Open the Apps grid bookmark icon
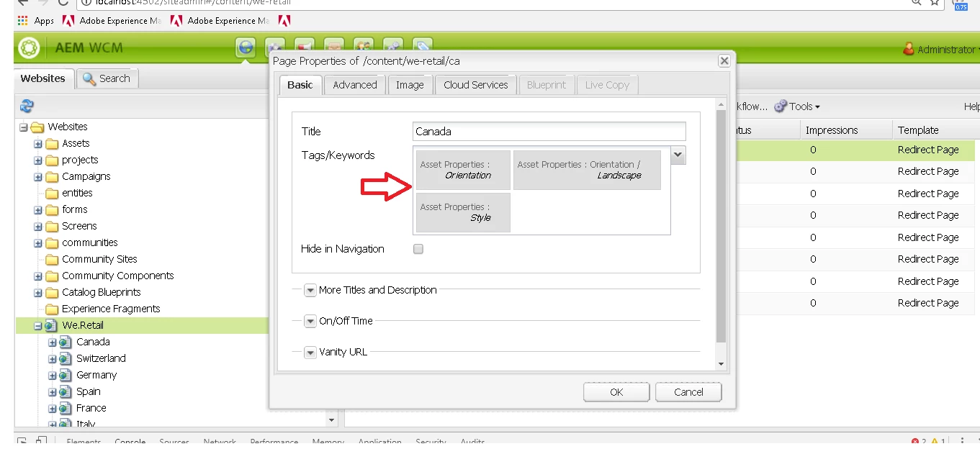Viewport: 980px width, 454px height. [22, 21]
